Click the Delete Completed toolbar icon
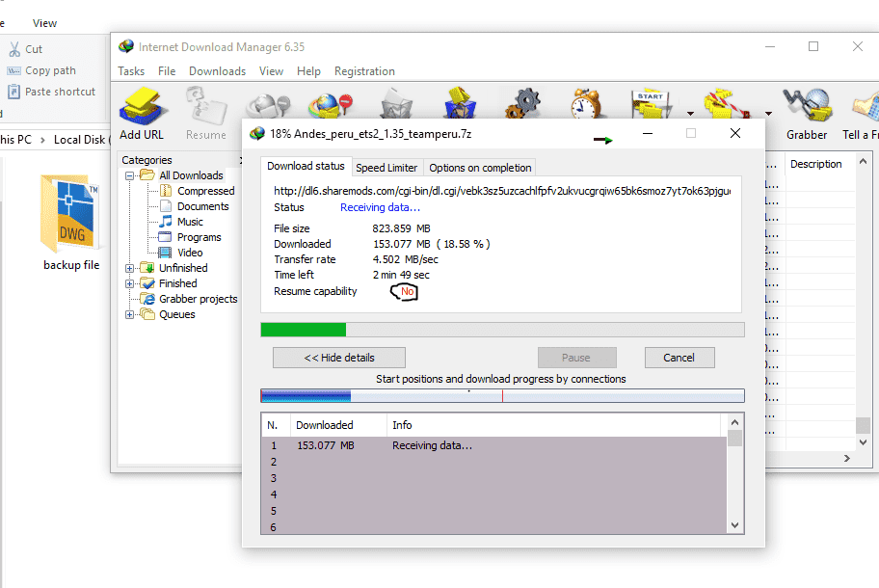879x588 pixels. click(x=460, y=103)
